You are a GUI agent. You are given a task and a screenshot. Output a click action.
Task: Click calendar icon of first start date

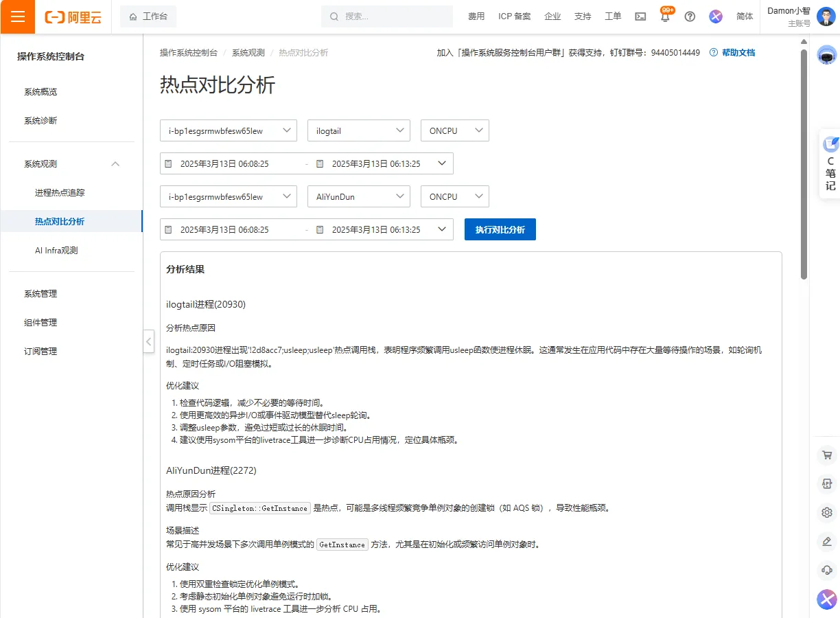(168, 164)
